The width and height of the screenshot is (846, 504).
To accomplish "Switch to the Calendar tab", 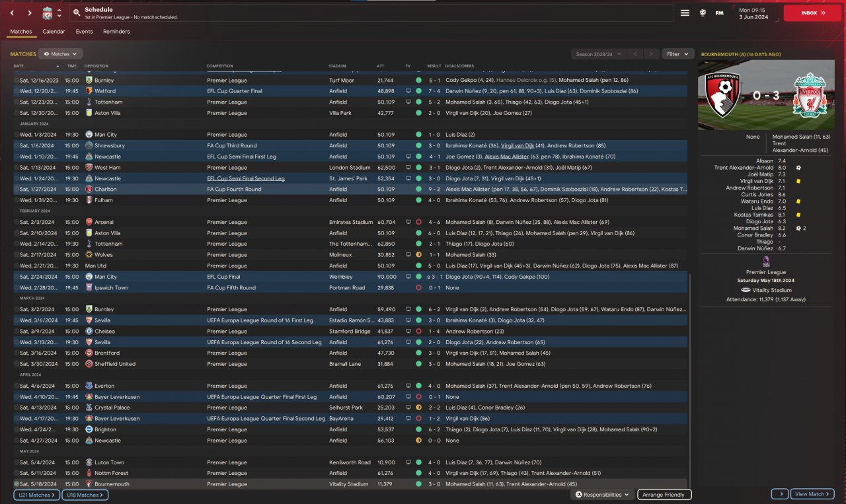I will 54,32.
